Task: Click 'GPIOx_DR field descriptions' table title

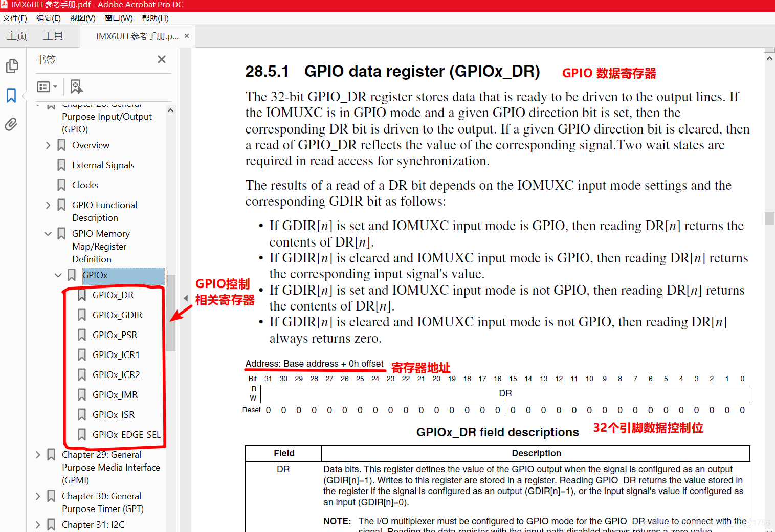Action: click(497, 432)
